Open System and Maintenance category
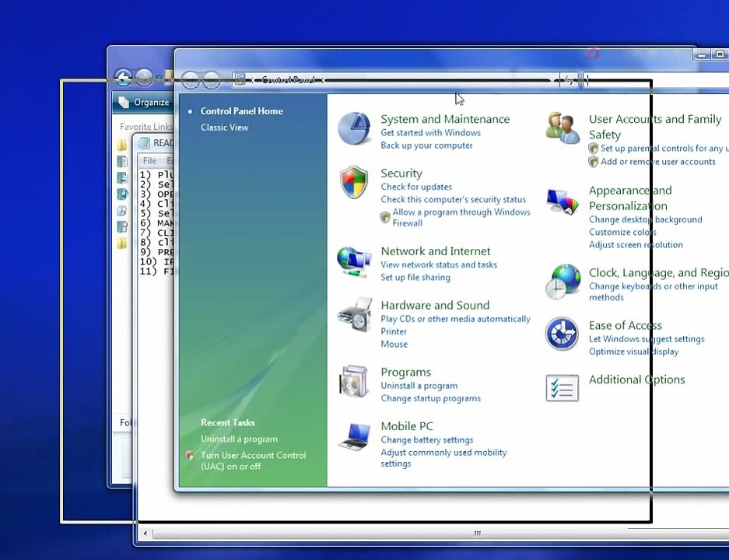 [x=445, y=119]
